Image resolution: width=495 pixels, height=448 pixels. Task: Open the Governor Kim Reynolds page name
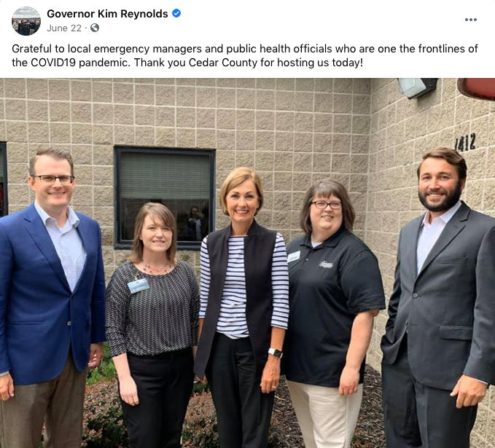(x=107, y=14)
